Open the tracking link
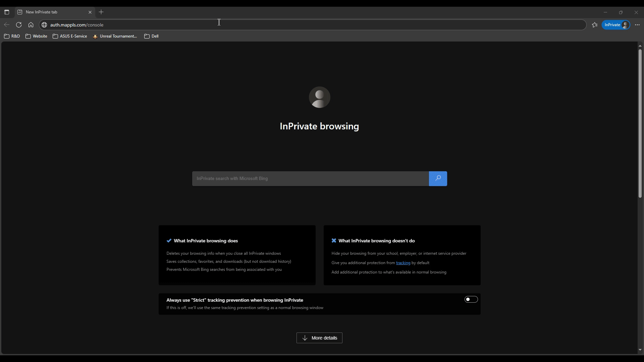This screenshot has width=644, height=362. tap(403, 263)
